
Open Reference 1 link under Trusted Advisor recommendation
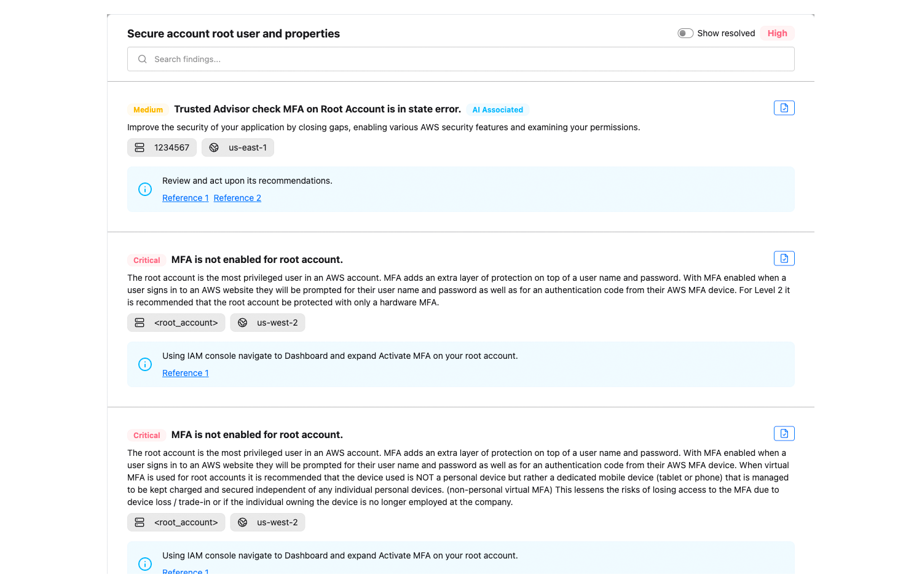click(x=185, y=198)
